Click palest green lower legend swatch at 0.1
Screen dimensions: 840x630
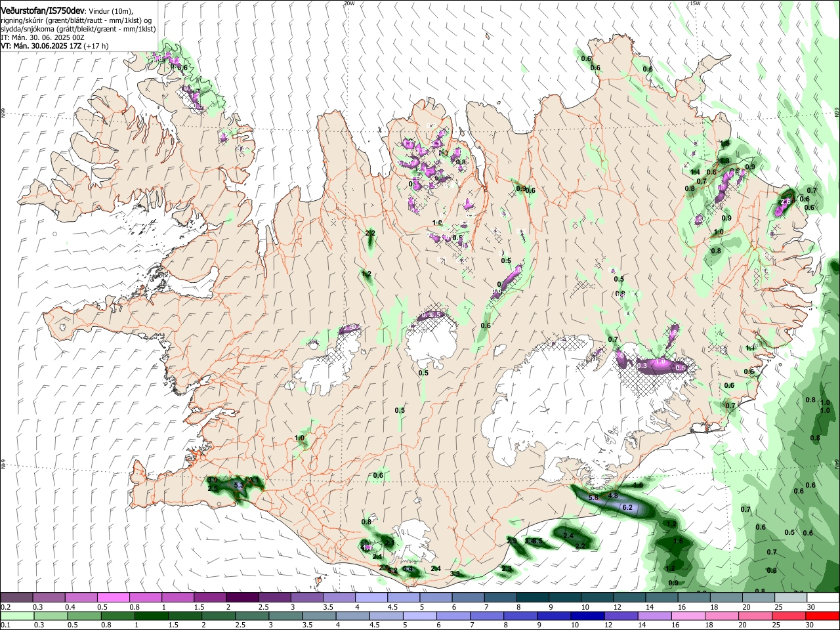16,616
